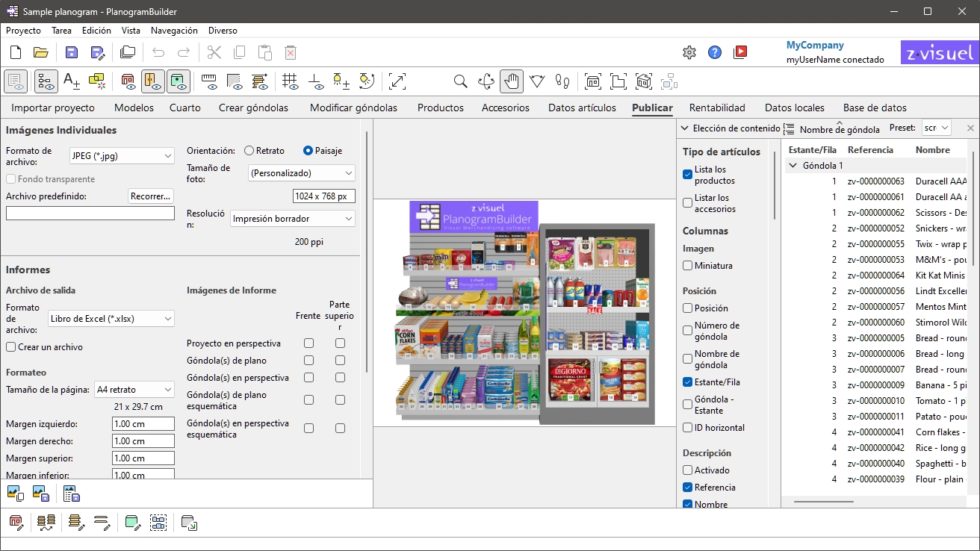The width and height of the screenshot is (980, 551).
Task: Click the text size A± icon
Action: tap(72, 81)
